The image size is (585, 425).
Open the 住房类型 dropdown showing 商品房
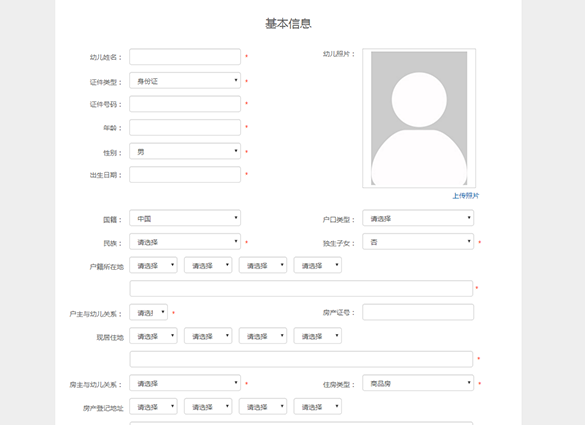(418, 383)
